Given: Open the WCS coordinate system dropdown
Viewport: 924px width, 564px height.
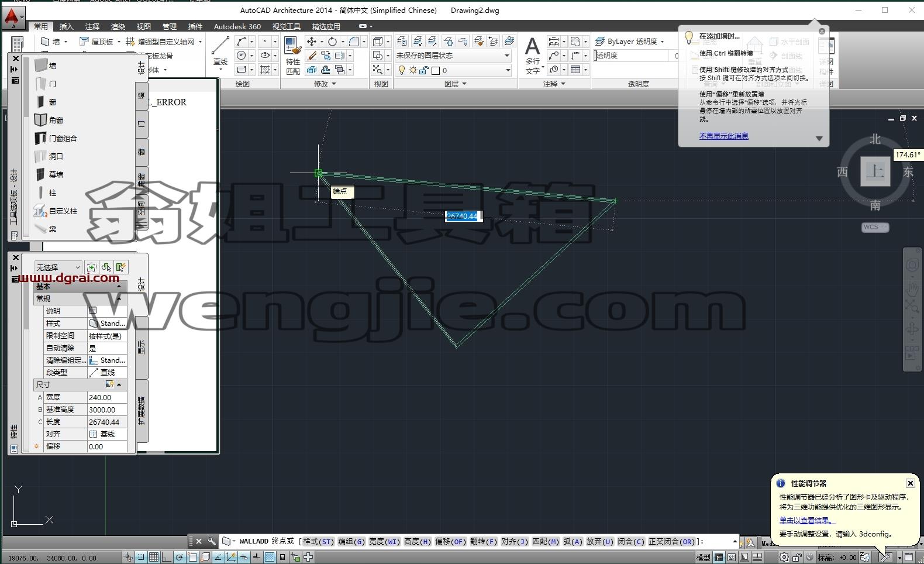Looking at the screenshot, I should click(x=875, y=227).
